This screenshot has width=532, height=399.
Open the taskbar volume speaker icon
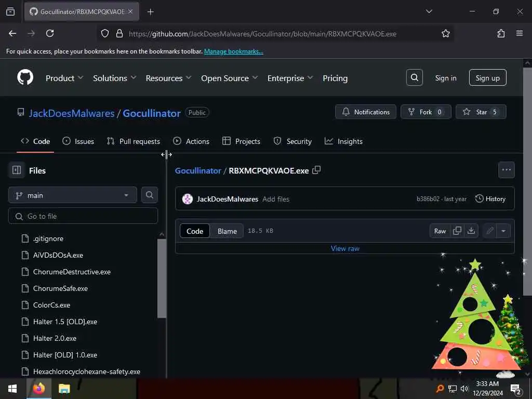point(464,389)
